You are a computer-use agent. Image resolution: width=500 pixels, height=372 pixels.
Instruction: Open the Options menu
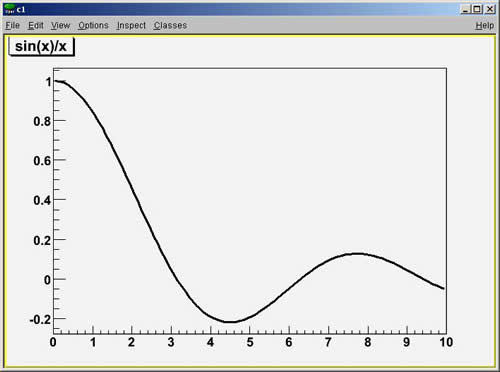tap(93, 25)
